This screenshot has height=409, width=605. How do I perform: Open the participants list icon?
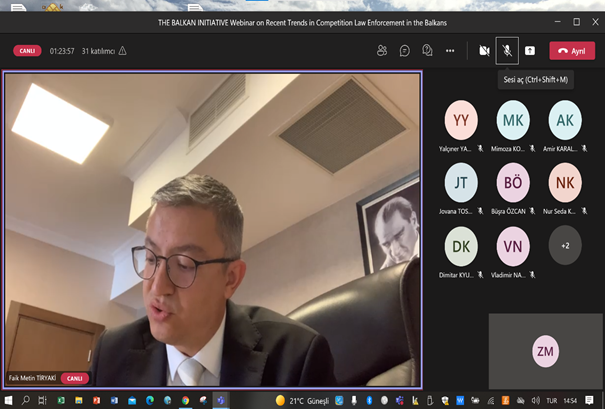382,50
